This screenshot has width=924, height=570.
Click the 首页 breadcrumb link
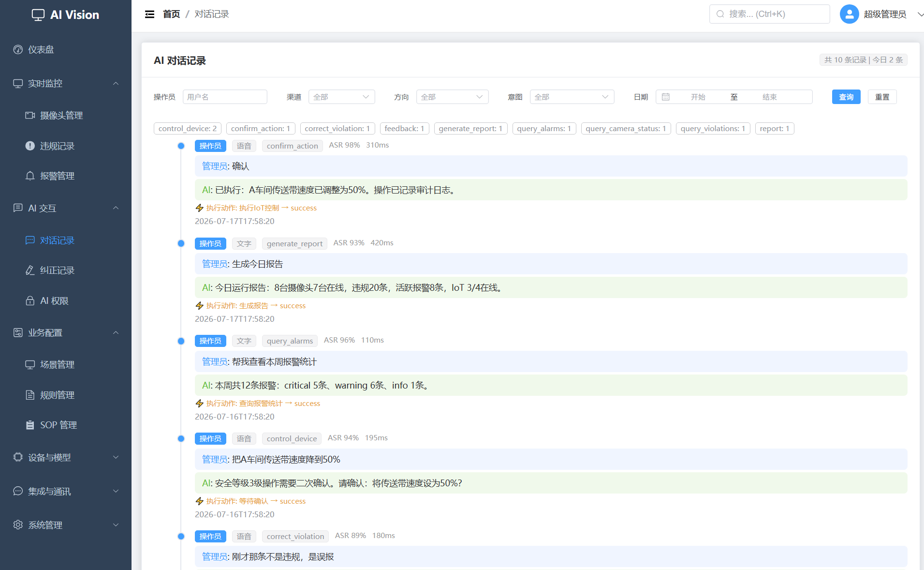171,14
